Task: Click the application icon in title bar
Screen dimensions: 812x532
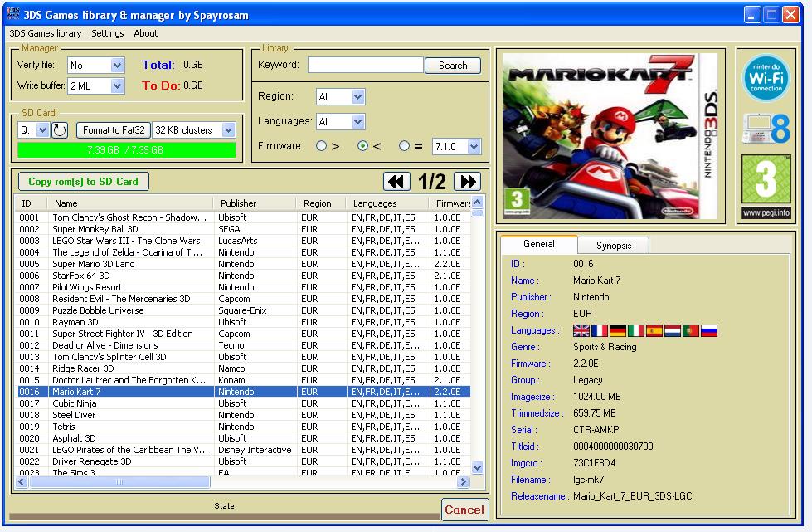Action: [x=13, y=13]
